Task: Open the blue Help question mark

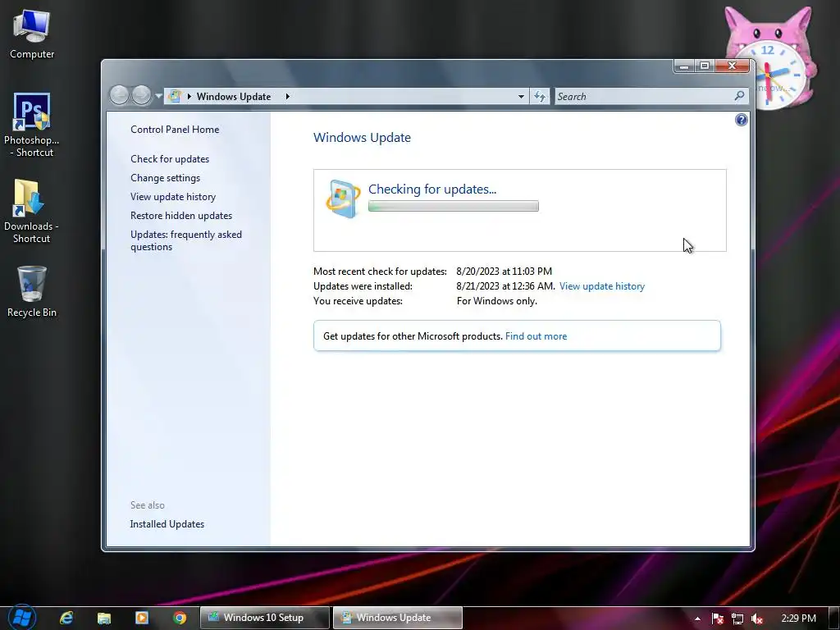Action: [741, 120]
